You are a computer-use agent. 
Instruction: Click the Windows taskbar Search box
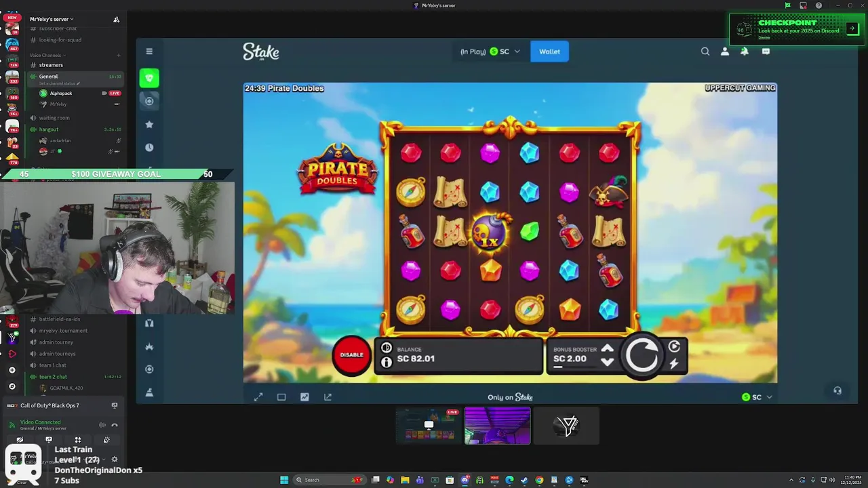pos(330,480)
